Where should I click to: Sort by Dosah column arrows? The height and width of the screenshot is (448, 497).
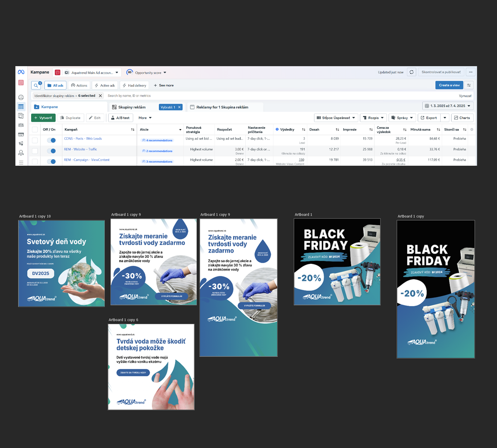(337, 130)
